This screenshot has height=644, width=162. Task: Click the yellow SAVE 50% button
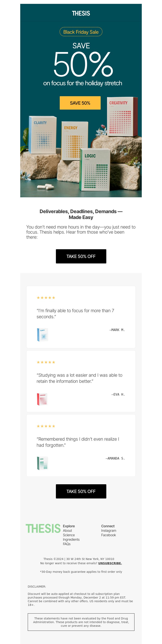80,103
